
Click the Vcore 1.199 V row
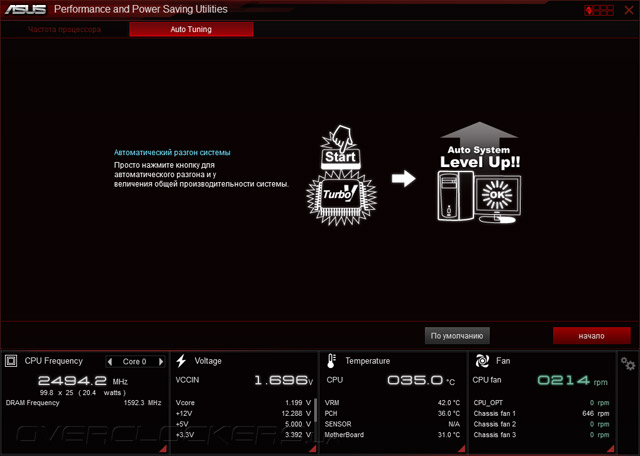click(243, 403)
